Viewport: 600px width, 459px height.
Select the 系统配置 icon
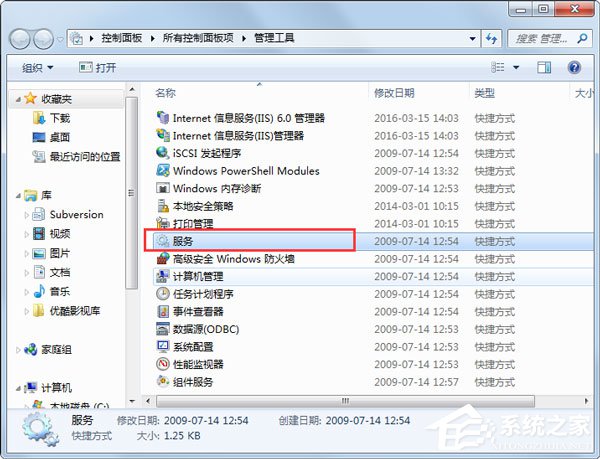pos(163,347)
